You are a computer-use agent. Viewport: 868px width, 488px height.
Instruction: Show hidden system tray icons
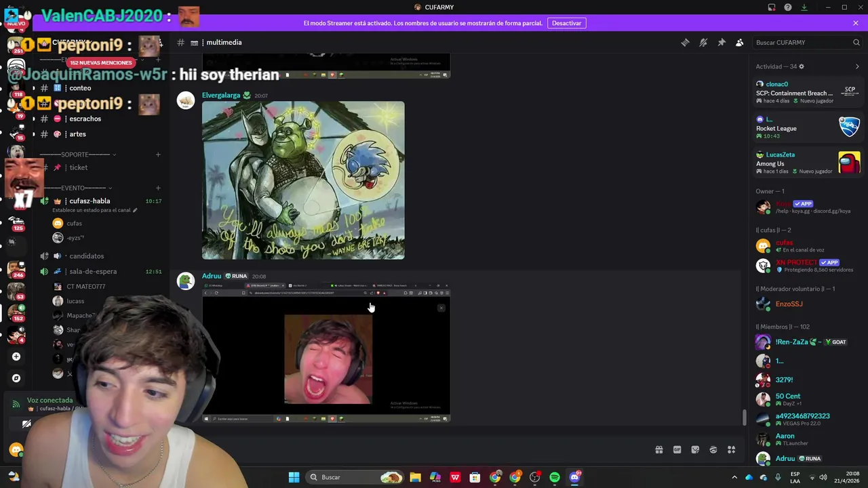(734, 477)
